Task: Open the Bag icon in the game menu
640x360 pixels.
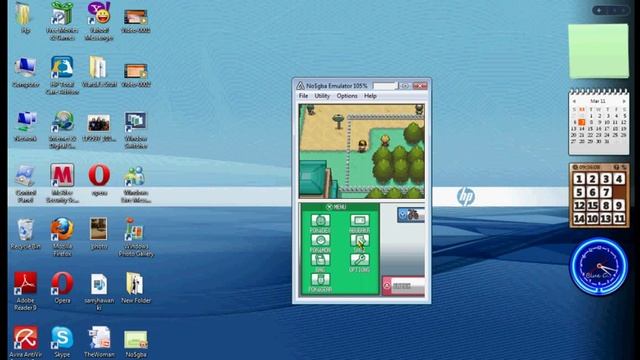Action: (320, 260)
